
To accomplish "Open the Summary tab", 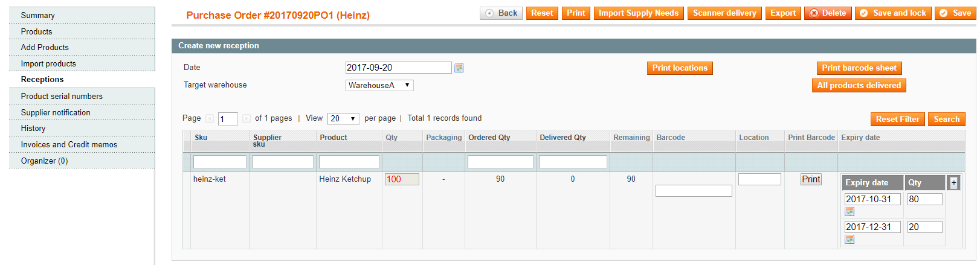I will [x=82, y=15].
